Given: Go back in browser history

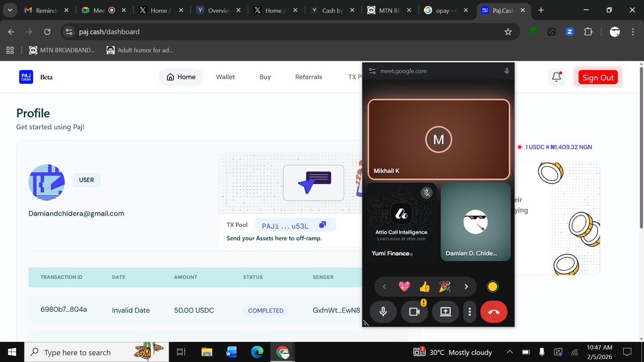Looking at the screenshot, I should (11, 32).
